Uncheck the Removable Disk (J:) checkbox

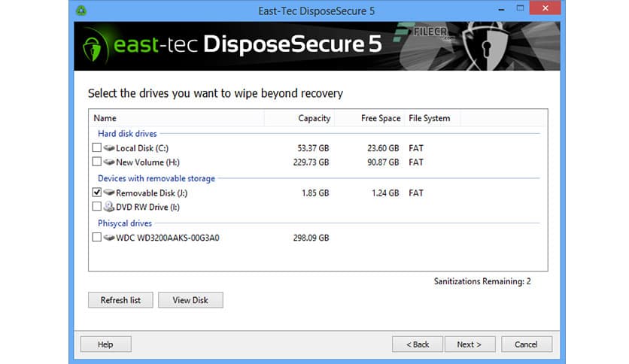point(96,193)
